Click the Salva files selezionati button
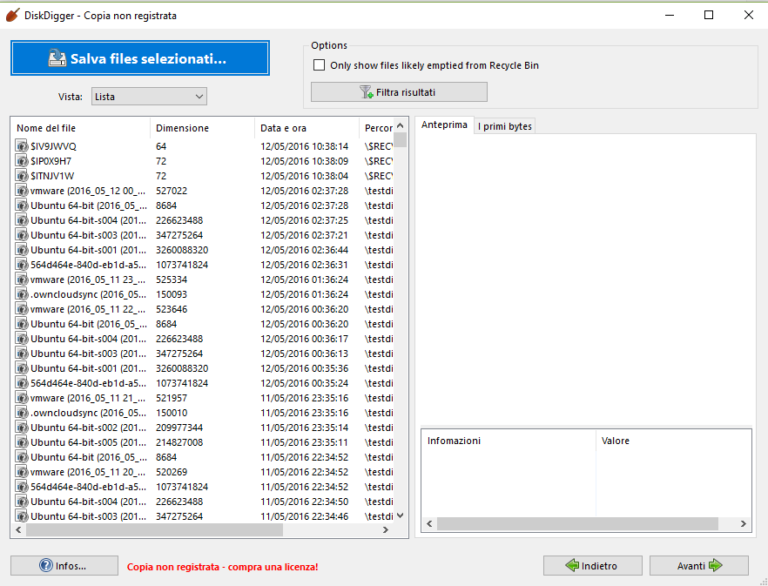Viewport: 768px width, 586px height. click(x=140, y=58)
